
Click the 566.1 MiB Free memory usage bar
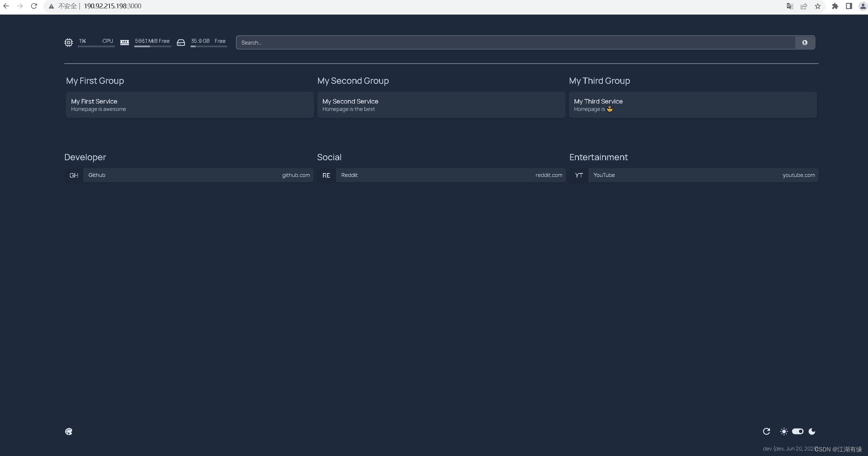pos(153,46)
